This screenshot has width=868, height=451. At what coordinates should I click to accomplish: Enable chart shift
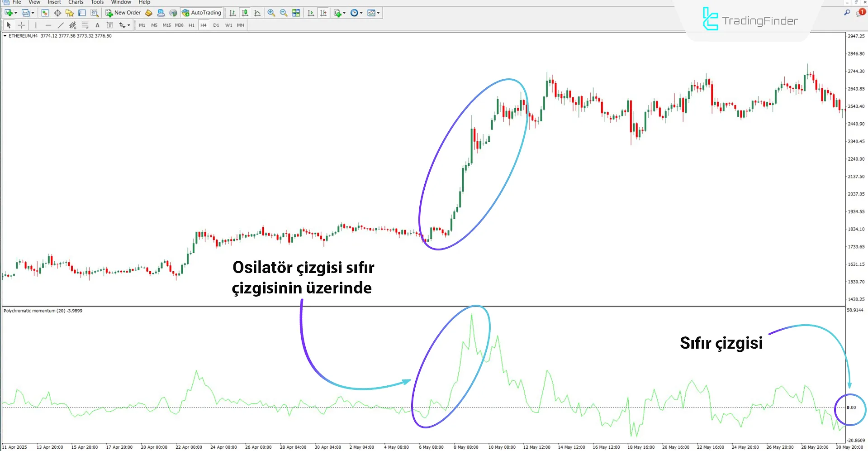(323, 12)
